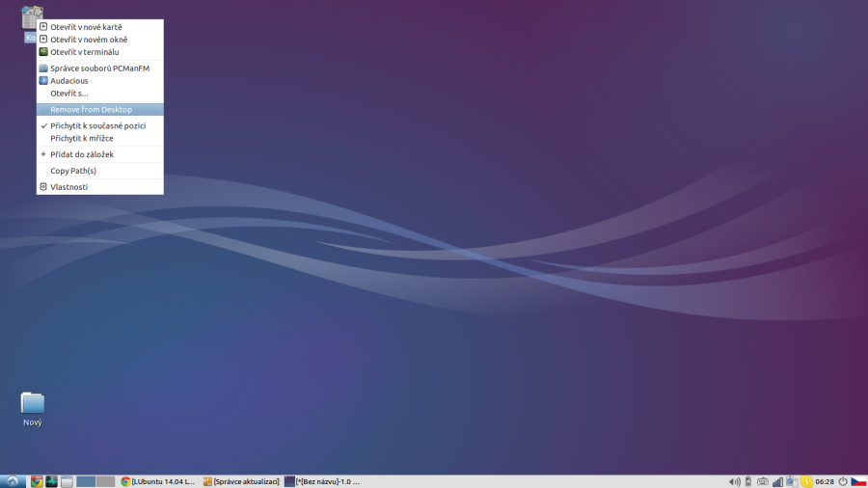Click the Czech flag keyboard layout indicator
868x488 pixels.
858,482
